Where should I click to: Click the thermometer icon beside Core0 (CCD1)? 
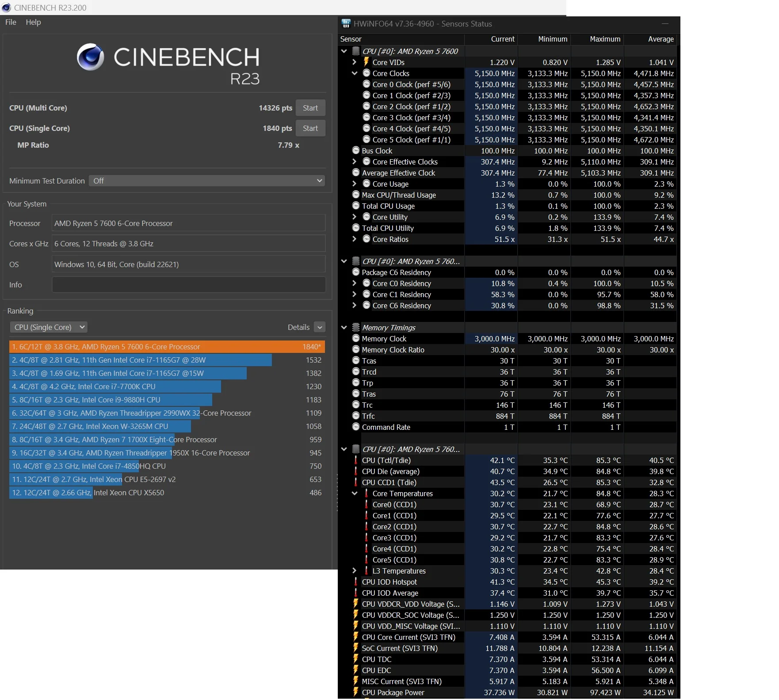click(367, 504)
